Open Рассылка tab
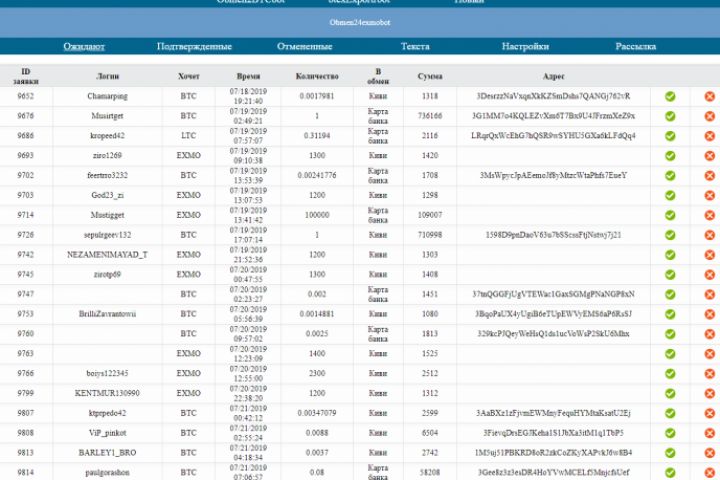The width and height of the screenshot is (720, 480). point(636,46)
